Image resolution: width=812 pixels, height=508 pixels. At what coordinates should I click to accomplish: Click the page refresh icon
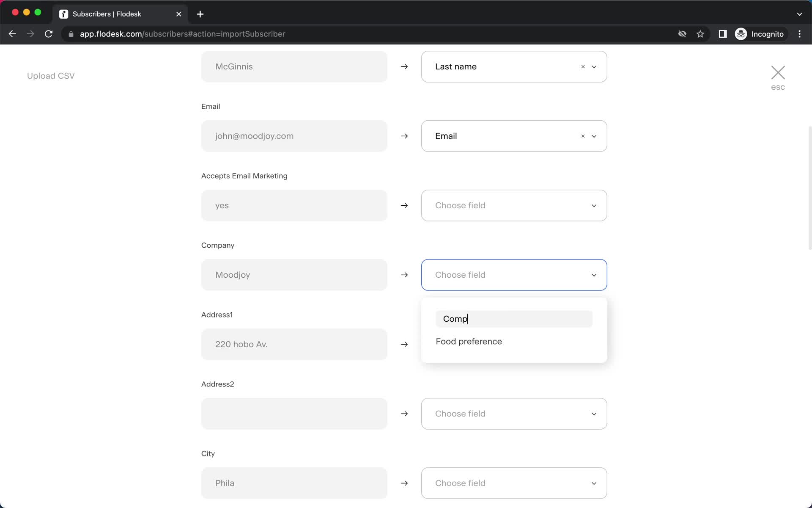tap(49, 33)
